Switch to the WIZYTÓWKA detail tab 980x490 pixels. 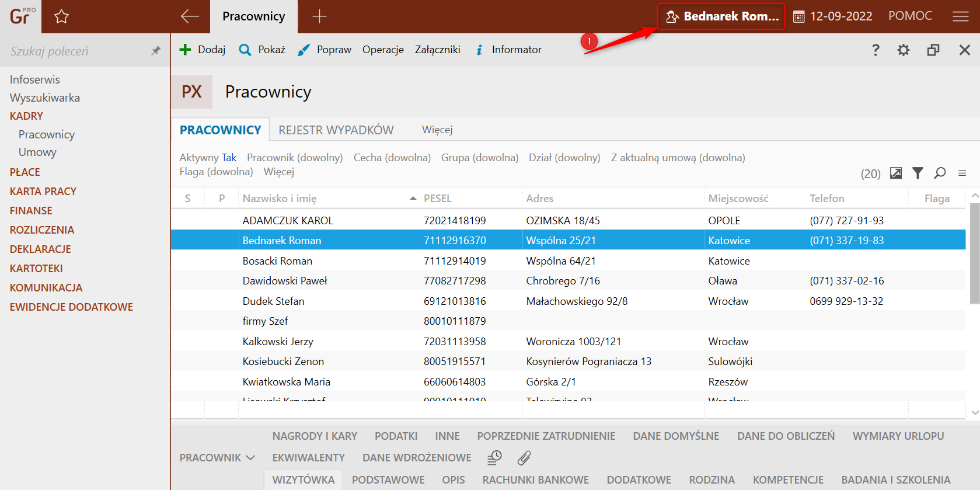click(304, 479)
